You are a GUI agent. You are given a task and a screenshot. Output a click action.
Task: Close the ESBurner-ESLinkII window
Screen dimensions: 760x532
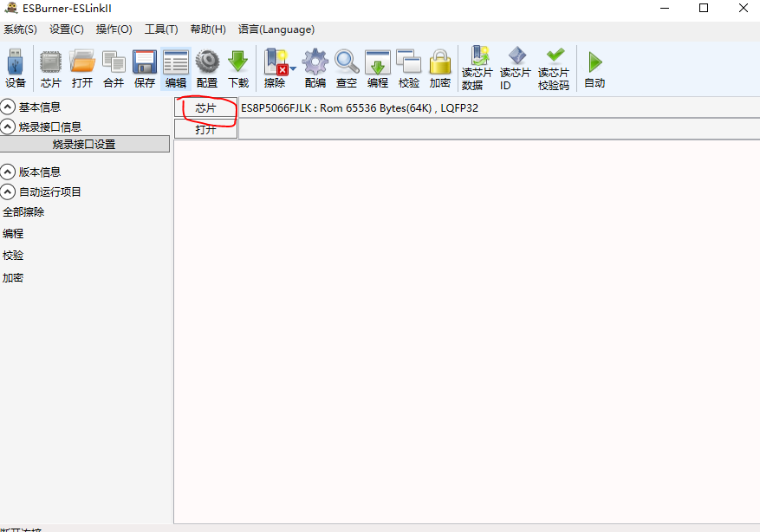(x=743, y=9)
